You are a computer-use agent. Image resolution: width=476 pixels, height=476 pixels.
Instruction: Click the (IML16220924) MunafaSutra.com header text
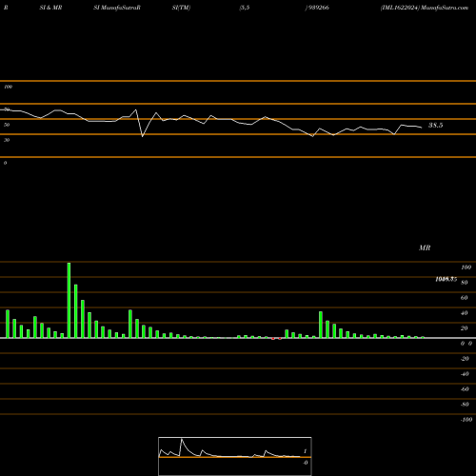pos(425,8)
